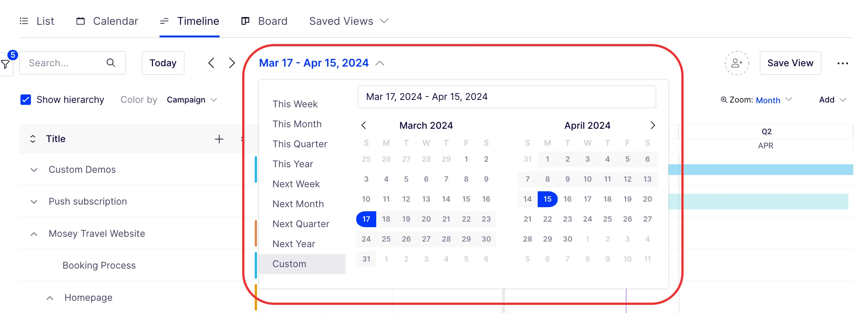The image size is (868, 313).
Task: Go to next timeline period arrow
Action: pyautogui.click(x=232, y=63)
